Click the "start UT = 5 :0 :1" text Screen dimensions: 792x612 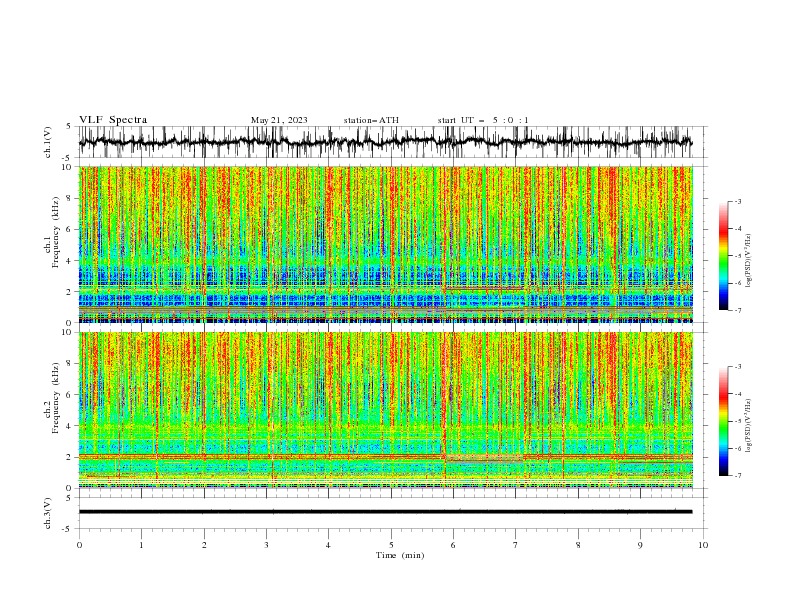pos(483,120)
